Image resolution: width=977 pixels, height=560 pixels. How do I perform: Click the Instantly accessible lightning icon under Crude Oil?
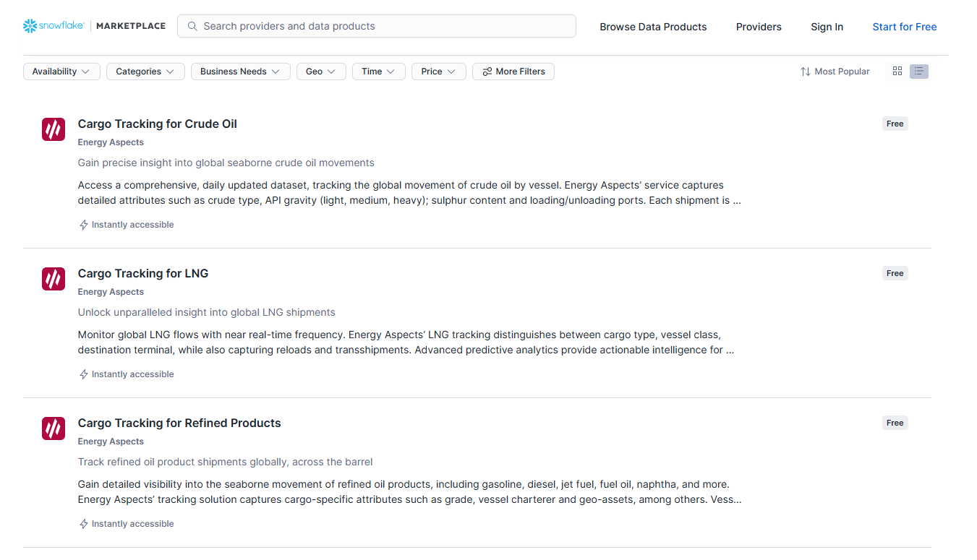pos(82,225)
